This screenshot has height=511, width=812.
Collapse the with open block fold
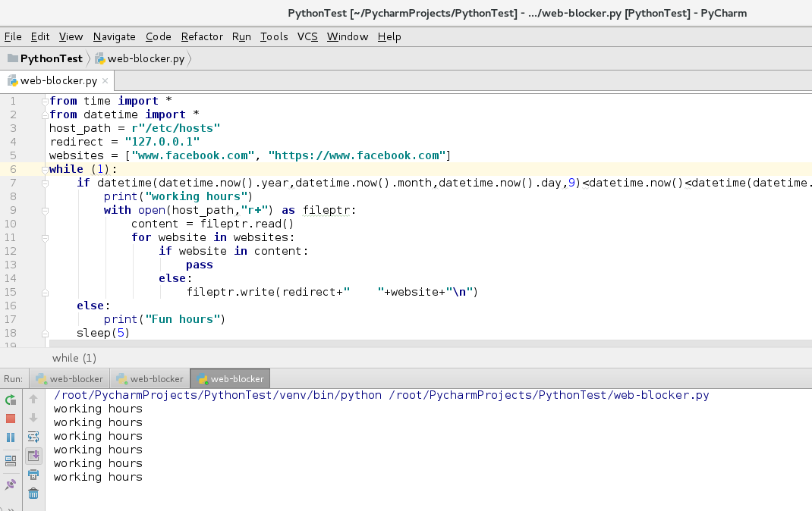click(43, 210)
